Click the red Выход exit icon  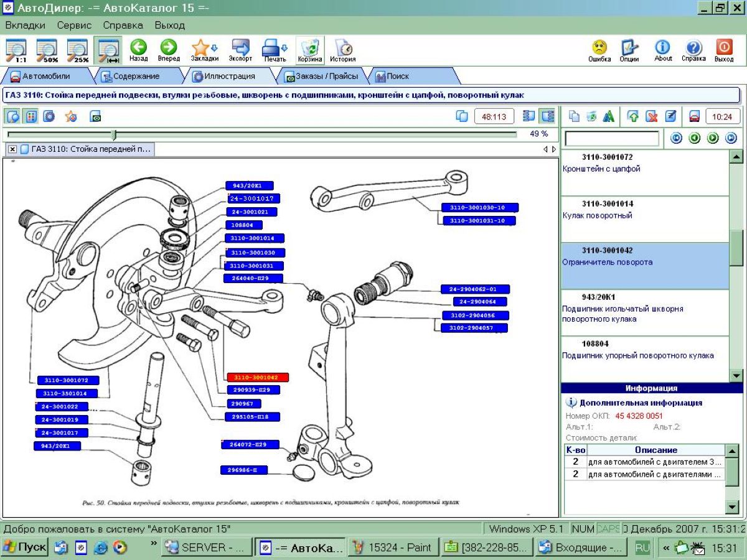(724, 50)
